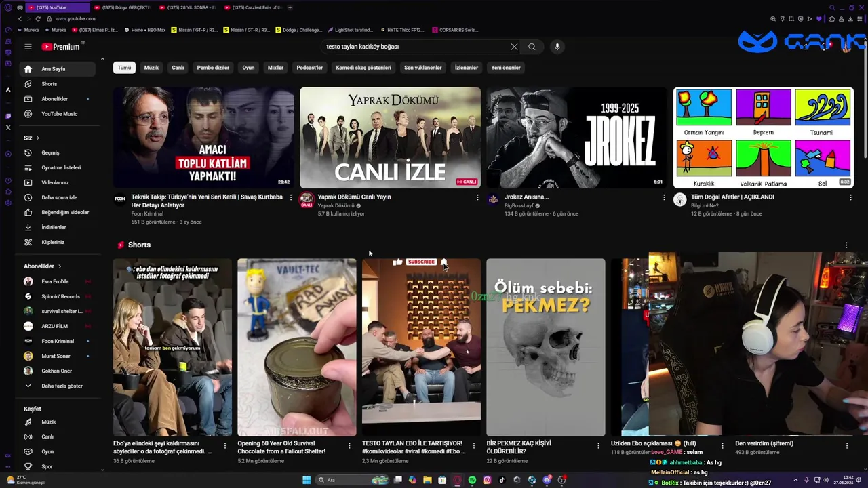
Task: Open the Shorts shelf three-dot menu
Action: [x=846, y=245]
